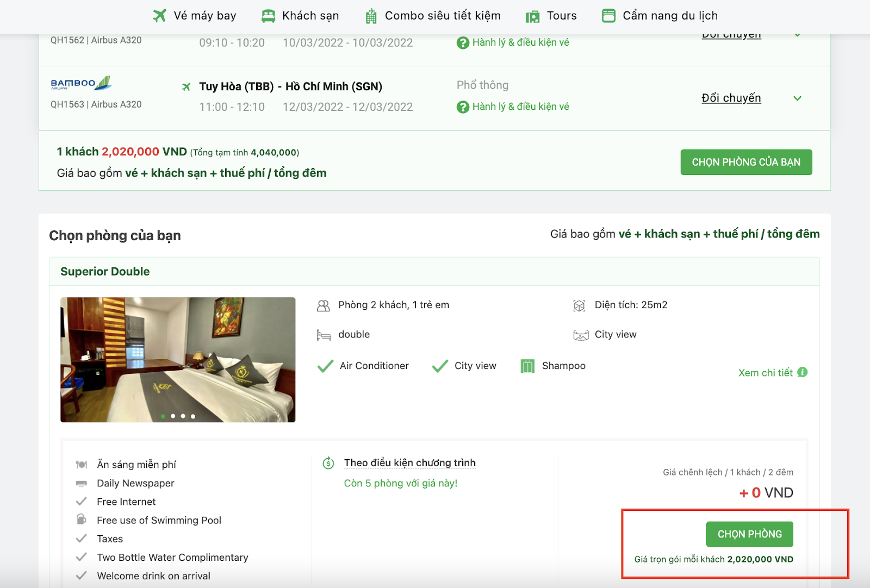Click the area icon beside Diện tích: 25m2
This screenshot has height=588, width=870.
click(580, 306)
